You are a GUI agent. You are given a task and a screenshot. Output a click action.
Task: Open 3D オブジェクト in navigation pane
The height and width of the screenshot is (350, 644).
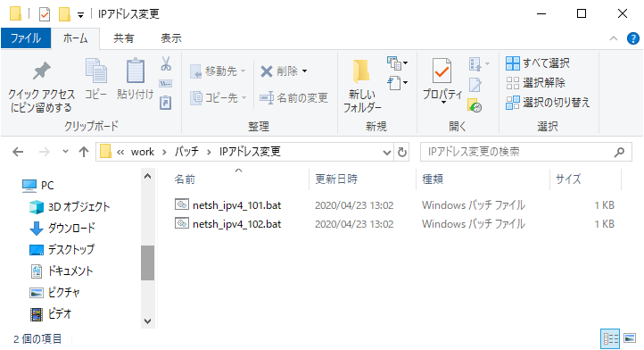click(70, 207)
